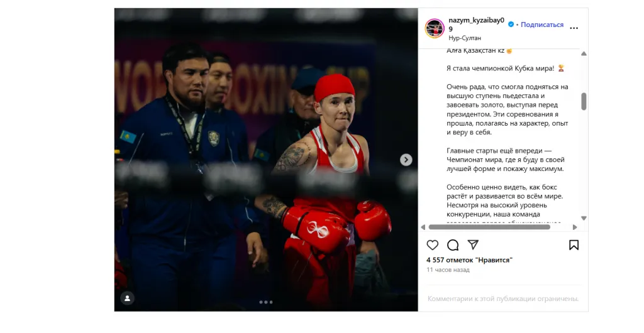Select the carousel dot indicators on photo
Image resolution: width=644 pixels, height=333 pixels.
tap(266, 302)
